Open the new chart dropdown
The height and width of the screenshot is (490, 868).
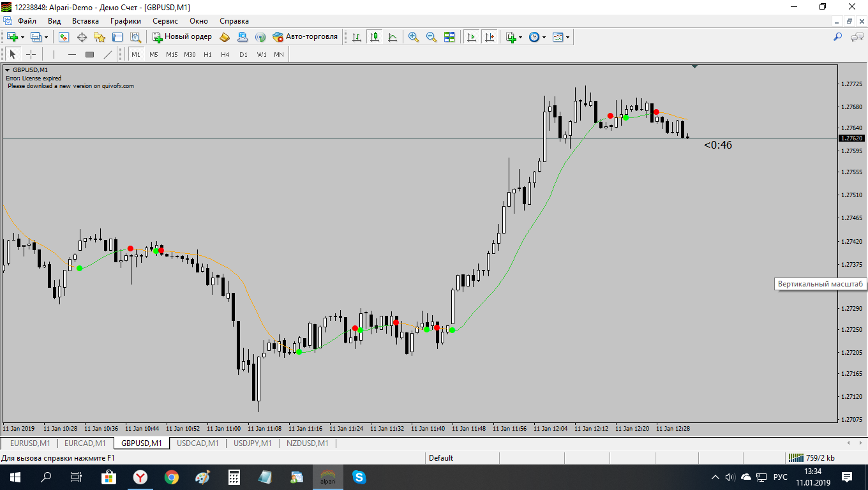point(22,37)
